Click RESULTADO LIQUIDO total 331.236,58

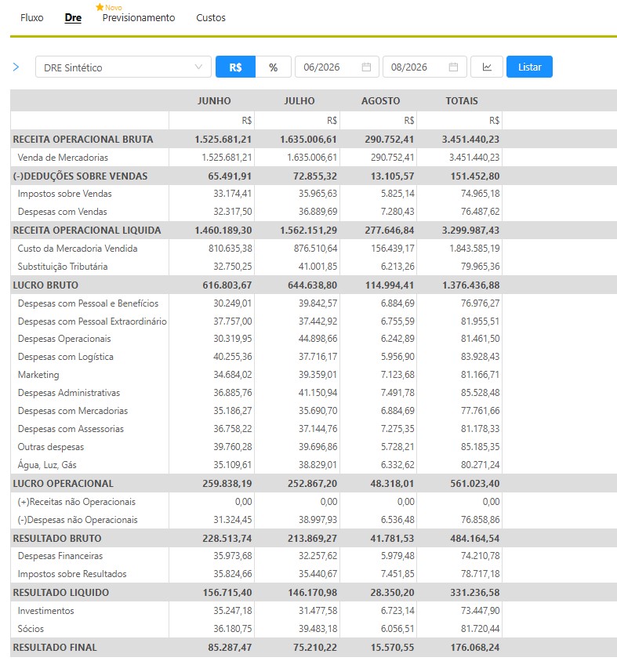tap(475, 593)
